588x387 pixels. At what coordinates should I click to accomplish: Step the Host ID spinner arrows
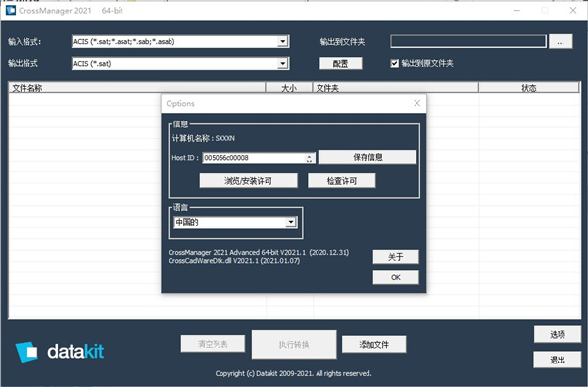pyautogui.click(x=309, y=158)
